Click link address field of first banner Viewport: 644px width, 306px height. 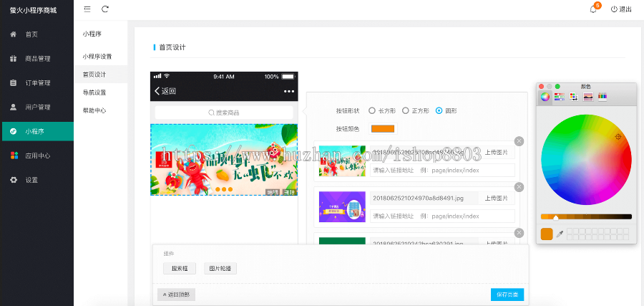442,171
